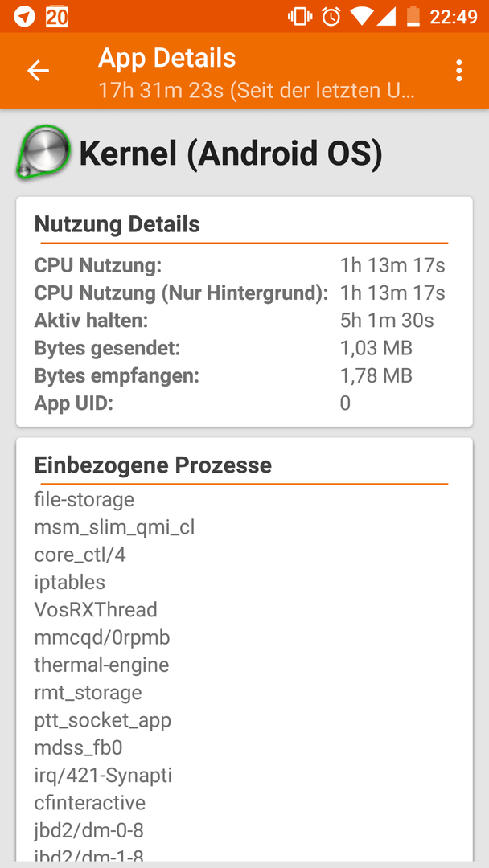489x868 pixels.
Task: Tap the Kernel (Android OS) app icon
Action: 43,152
